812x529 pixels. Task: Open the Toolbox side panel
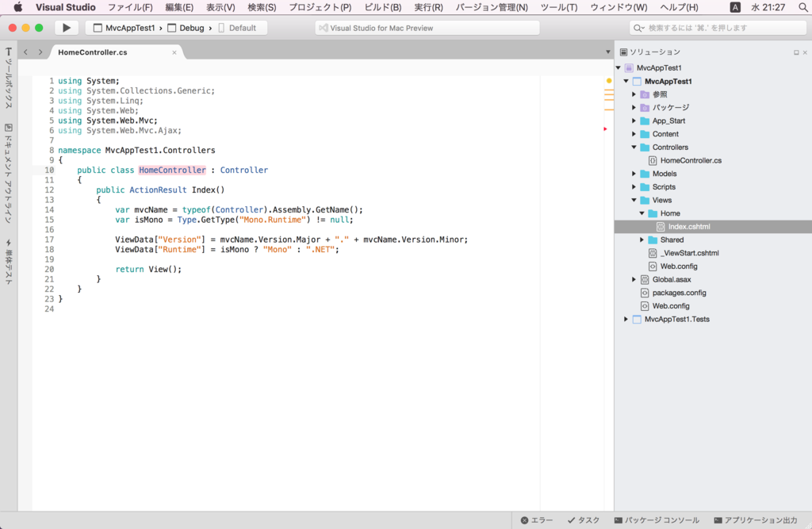pyautogui.click(x=8, y=78)
